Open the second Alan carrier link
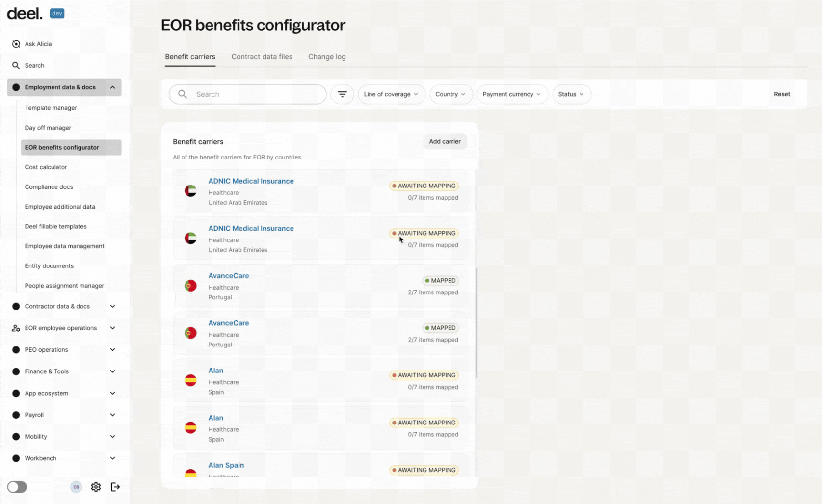Screen dimensions: 822x504 pyautogui.click(x=215, y=418)
